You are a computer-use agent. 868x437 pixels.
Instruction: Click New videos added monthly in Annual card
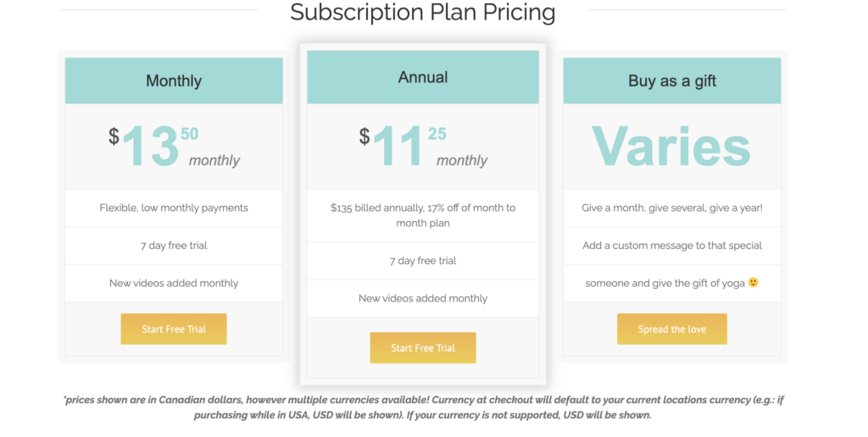(x=423, y=299)
